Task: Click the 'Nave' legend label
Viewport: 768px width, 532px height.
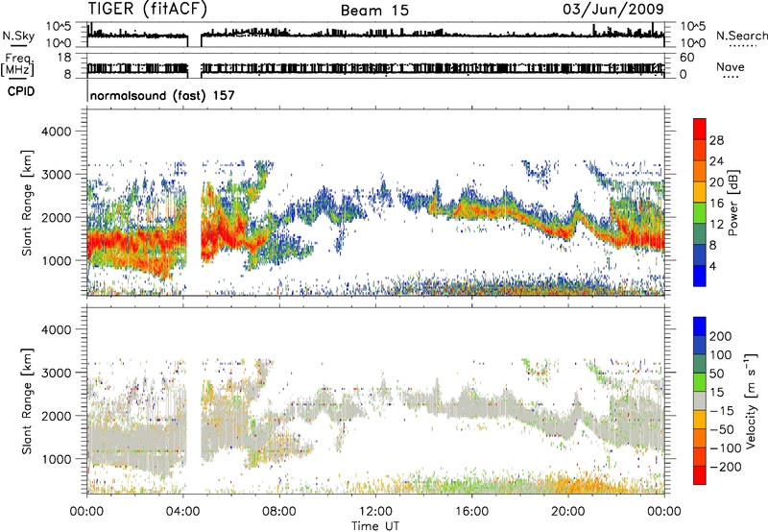Action: pyautogui.click(x=731, y=66)
